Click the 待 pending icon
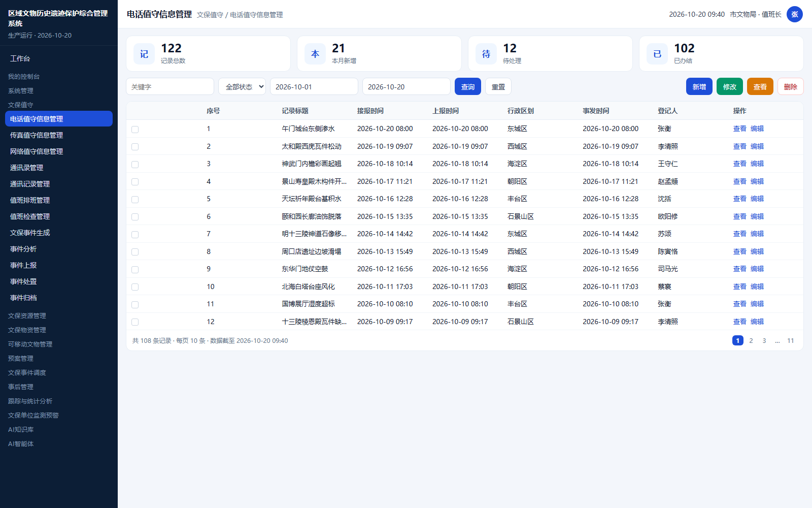 (486, 54)
